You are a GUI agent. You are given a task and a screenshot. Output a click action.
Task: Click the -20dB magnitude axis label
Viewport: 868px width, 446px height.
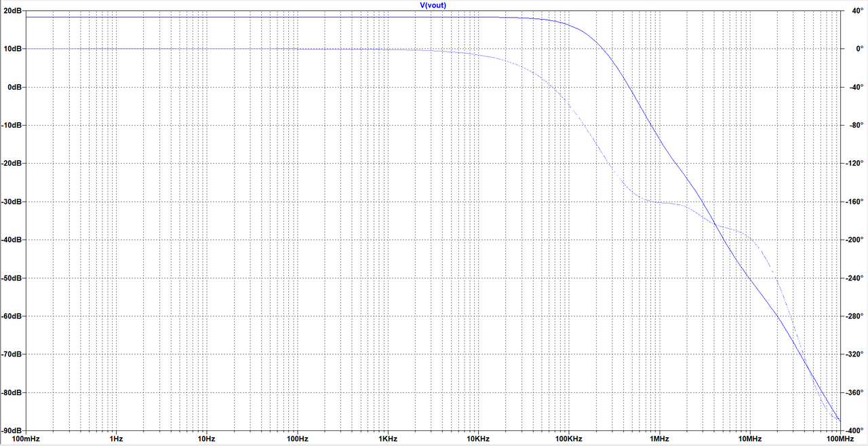pyautogui.click(x=11, y=164)
